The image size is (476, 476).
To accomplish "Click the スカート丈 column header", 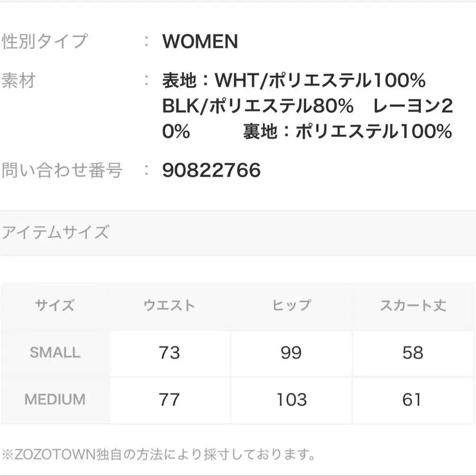I will (x=413, y=305).
